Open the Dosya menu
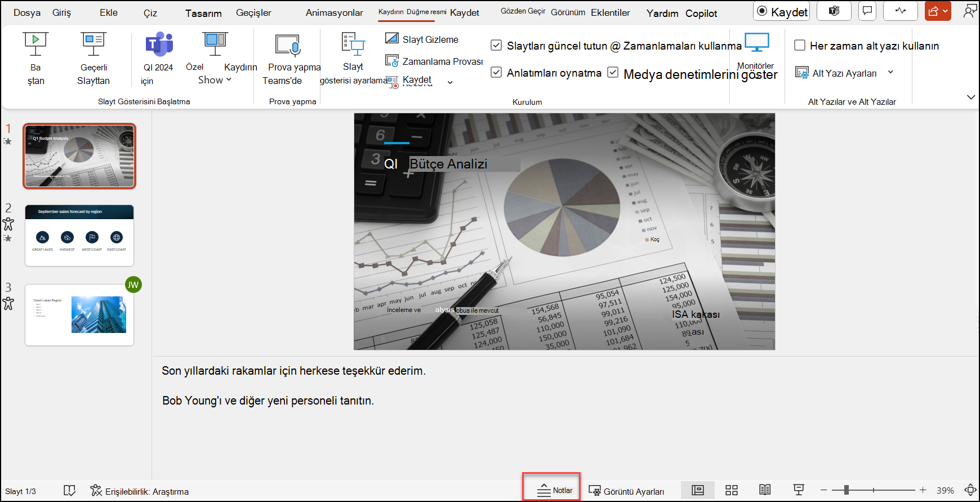The width and height of the screenshot is (980, 502). (x=27, y=12)
